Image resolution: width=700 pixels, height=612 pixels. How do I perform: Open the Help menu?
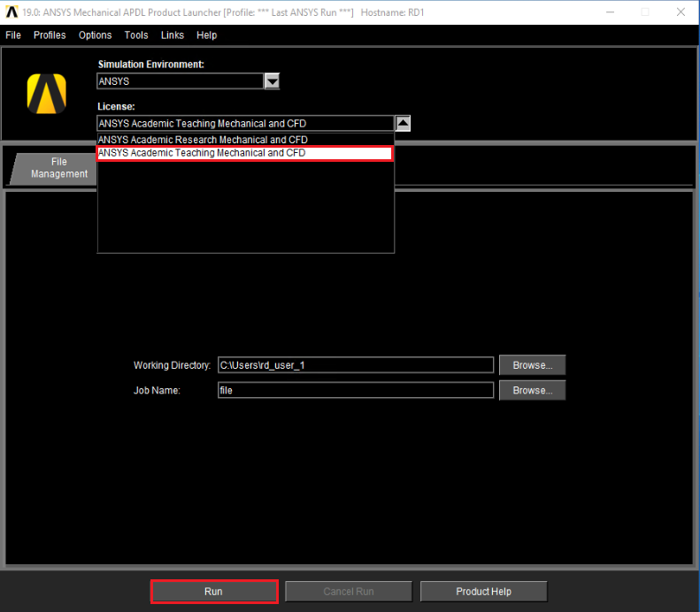(x=206, y=35)
